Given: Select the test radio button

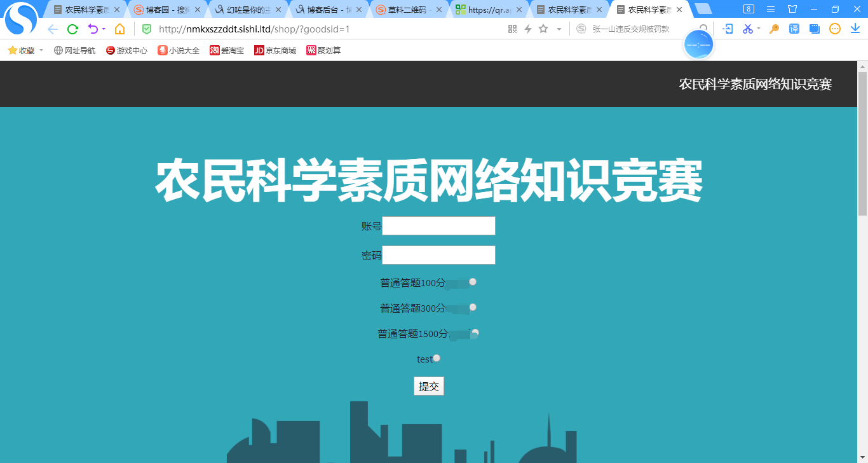Looking at the screenshot, I should pyautogui.click(x=437, y=358).
